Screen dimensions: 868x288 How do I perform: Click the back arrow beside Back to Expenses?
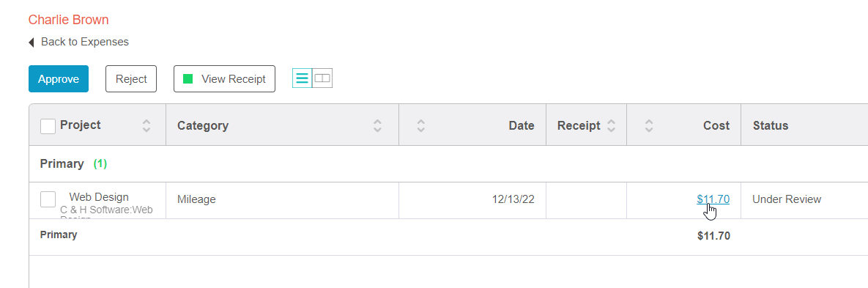[x=31, y=42]
